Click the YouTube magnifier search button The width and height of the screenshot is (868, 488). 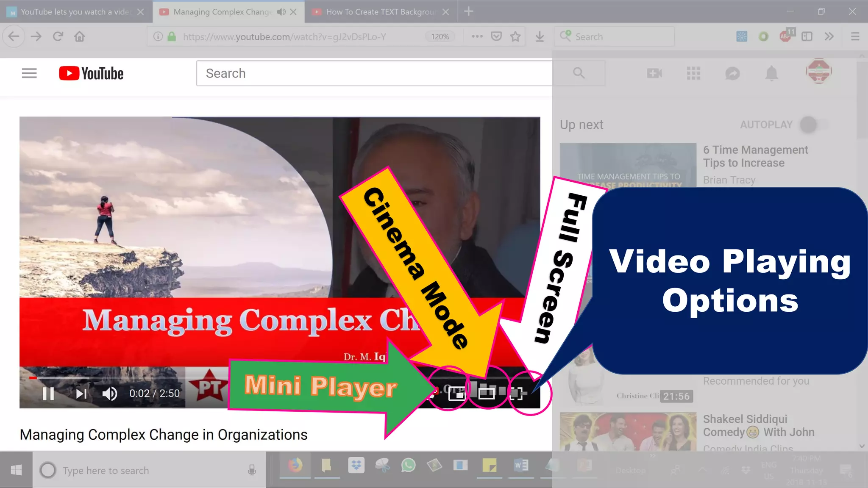(x=579, y=73)
